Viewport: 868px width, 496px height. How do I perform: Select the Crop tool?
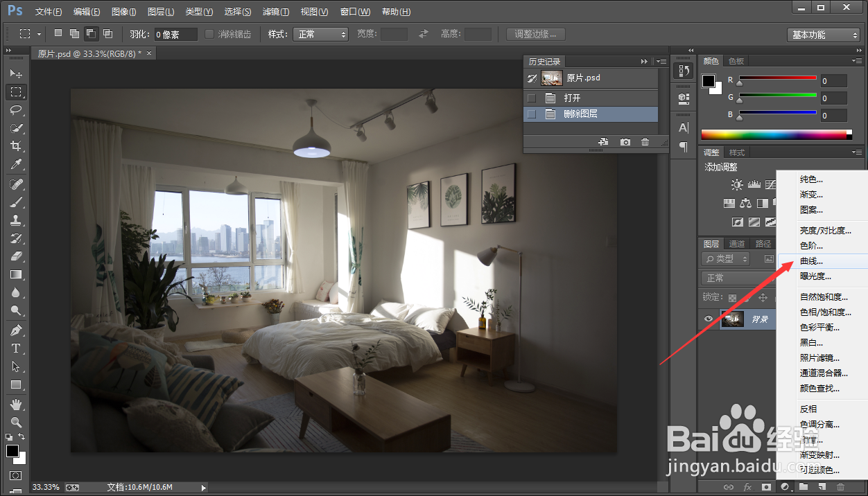pos(16,145)
